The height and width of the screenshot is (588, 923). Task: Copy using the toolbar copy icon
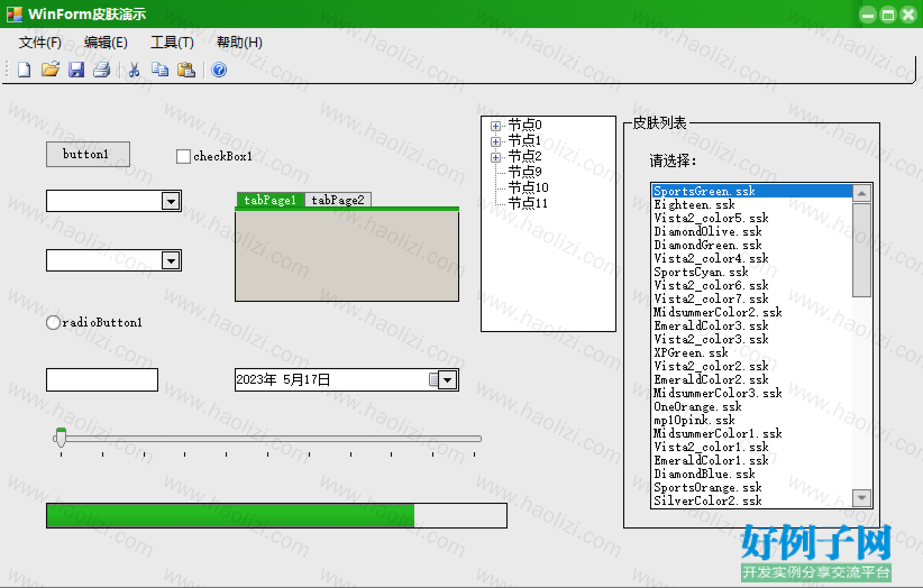pyautogui.click(x=160, y=70)
